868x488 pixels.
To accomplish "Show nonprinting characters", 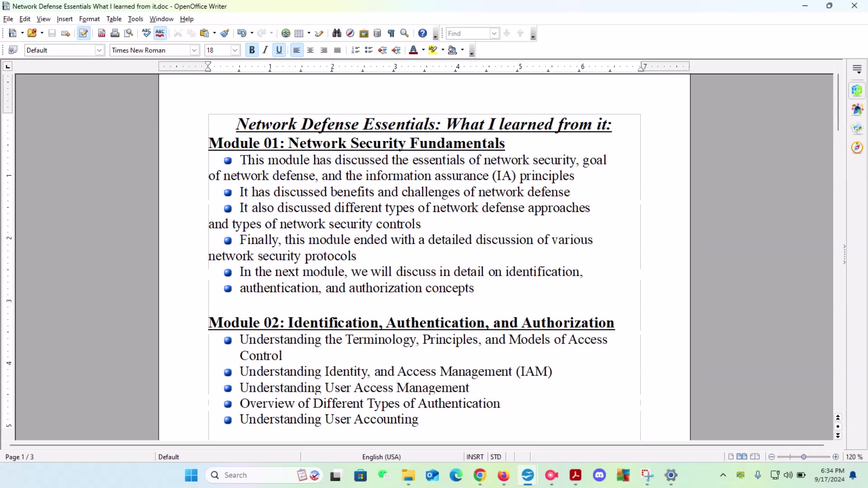I will tap(391, 33).
